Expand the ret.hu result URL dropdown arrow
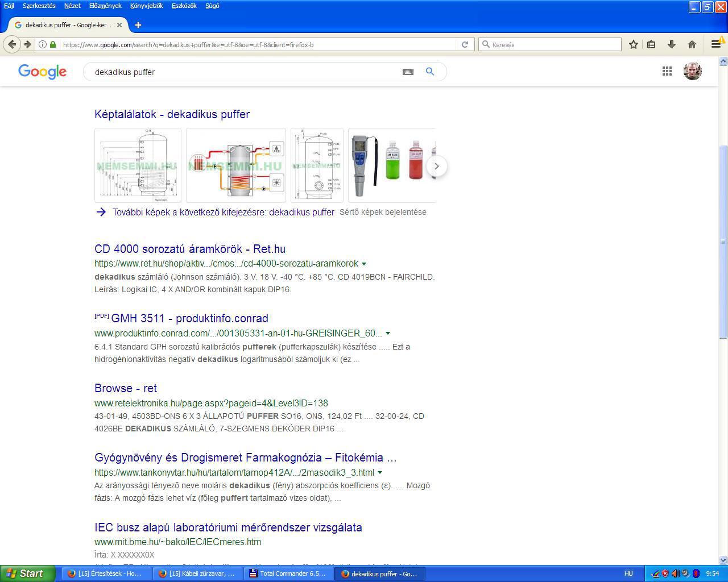 point(364,264)
